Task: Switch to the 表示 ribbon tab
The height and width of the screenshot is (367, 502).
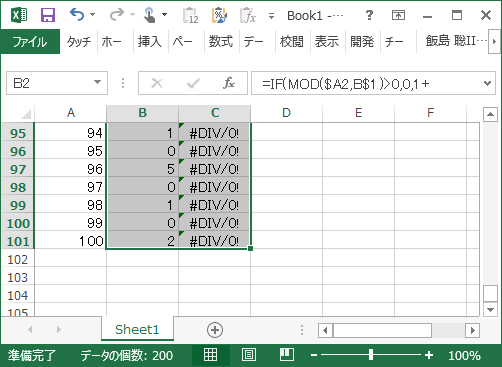Action: 327,42
